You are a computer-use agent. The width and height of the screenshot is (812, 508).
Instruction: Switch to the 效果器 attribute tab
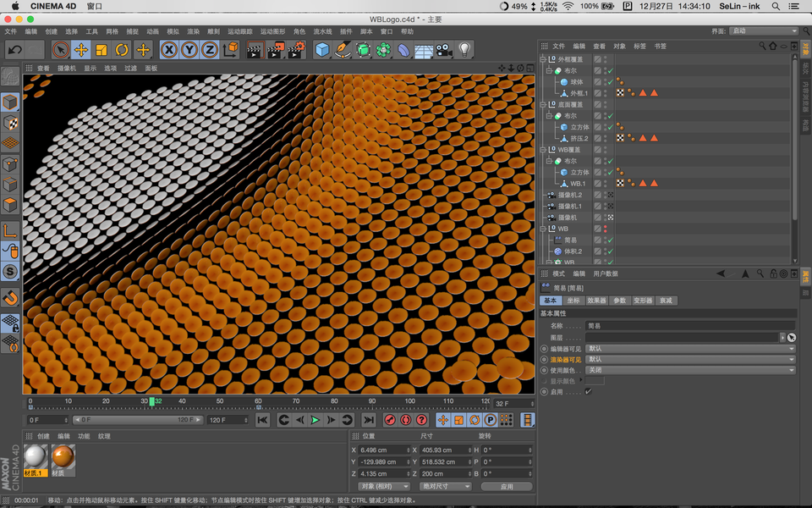[x=596, y=301]
